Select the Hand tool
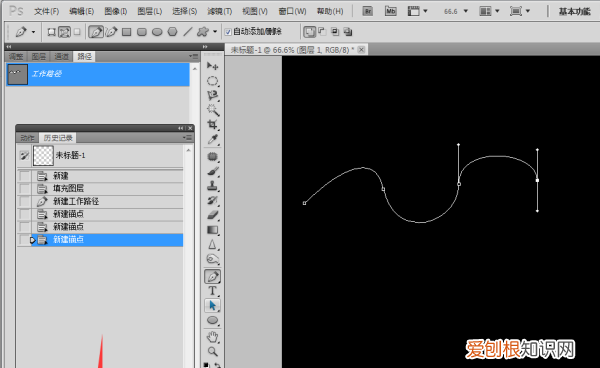Viewport: 600px width, 368px height. coord(212,337)
